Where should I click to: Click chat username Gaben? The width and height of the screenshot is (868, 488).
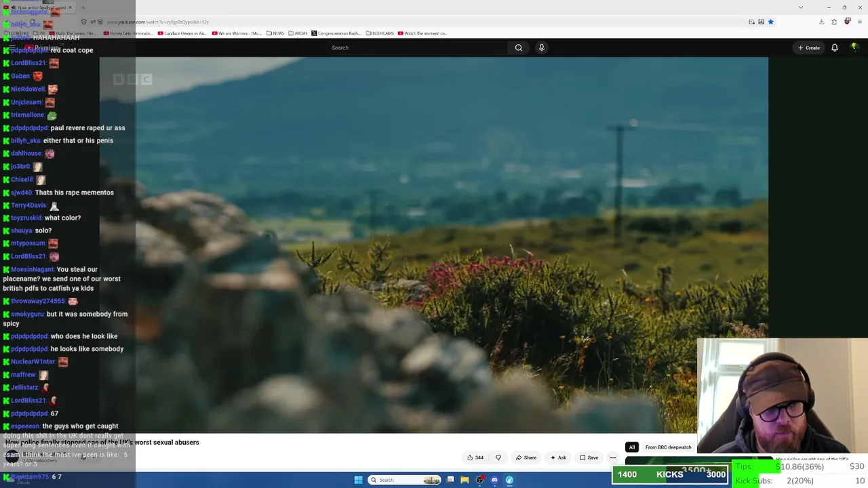[x=20, y=76]
